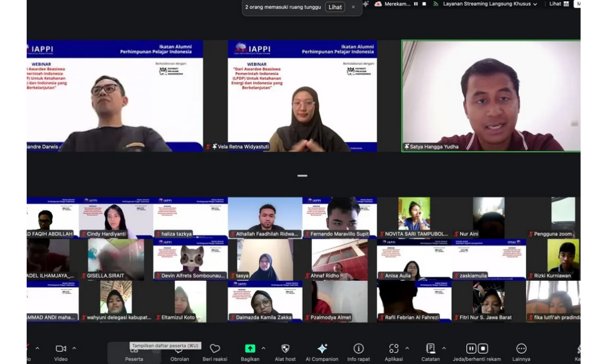Open Info rapat meeting information

359,349
